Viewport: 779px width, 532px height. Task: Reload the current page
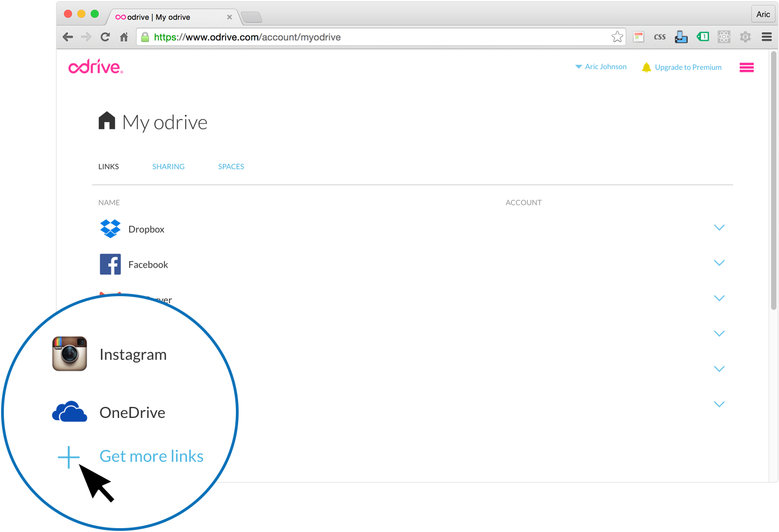pyautogui.click(x=105, y=37)
